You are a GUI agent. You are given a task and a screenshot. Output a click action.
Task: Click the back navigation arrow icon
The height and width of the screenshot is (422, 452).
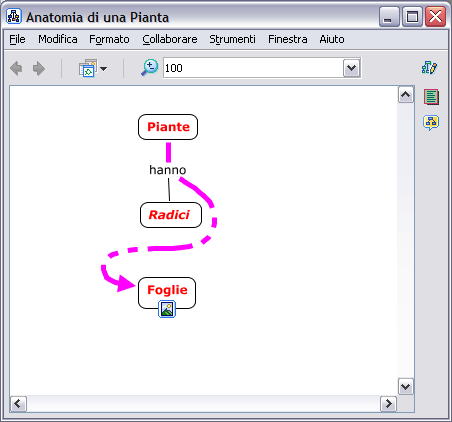(16, 68)
